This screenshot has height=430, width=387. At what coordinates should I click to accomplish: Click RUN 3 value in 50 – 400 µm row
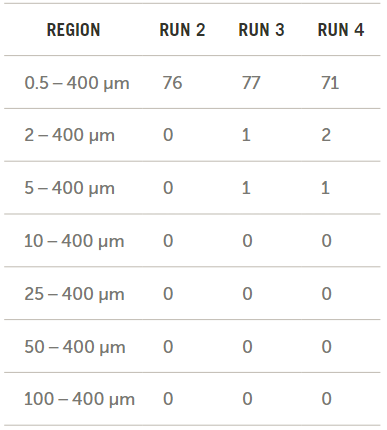(247, 346)
